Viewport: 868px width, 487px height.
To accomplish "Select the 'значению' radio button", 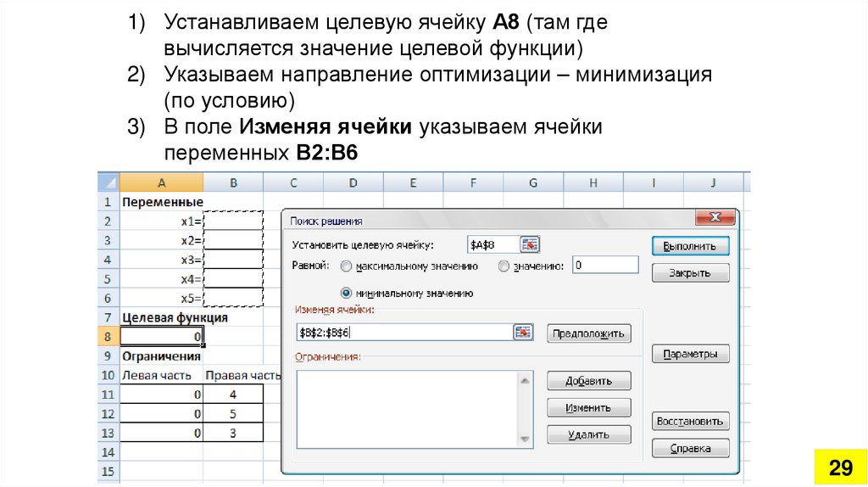I will click(x=504, y=266).
